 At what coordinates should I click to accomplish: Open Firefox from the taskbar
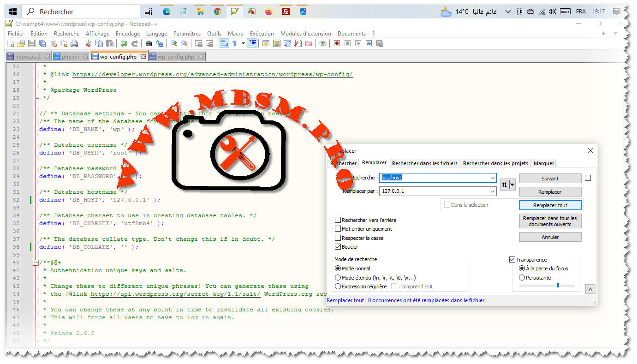pos(269,12)
